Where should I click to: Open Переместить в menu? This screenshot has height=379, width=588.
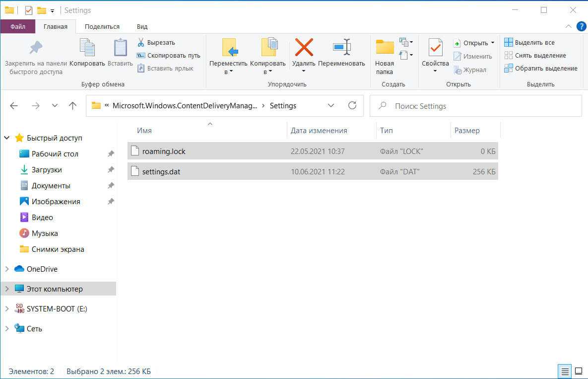[x=228, y=56]
